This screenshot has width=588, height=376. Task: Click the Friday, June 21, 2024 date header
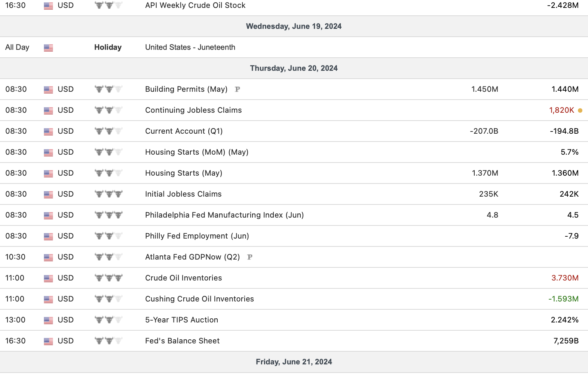(294, 362)
